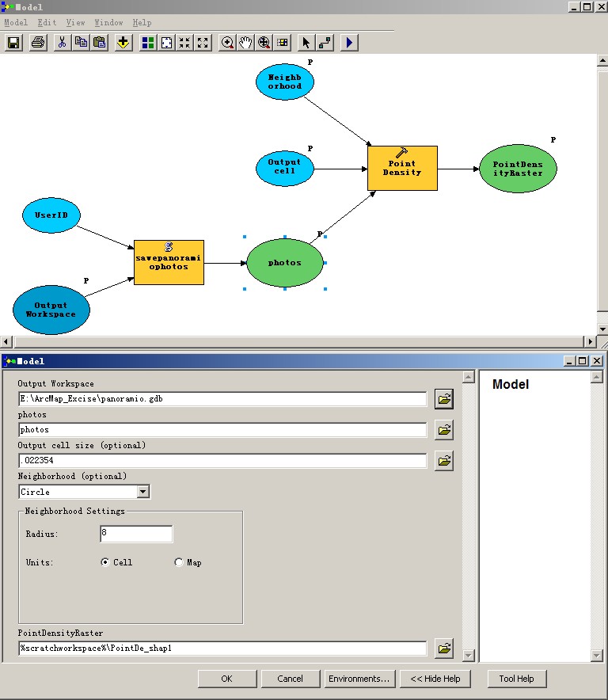Select the Point Density tool box in the diagram
This screenshot has height=700, width=608.
402,169
